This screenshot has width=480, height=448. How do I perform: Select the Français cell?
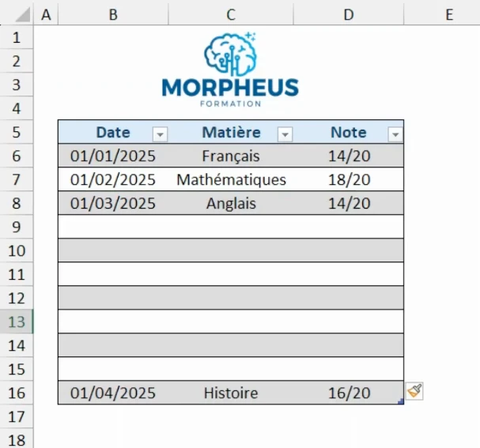(231, 156)
